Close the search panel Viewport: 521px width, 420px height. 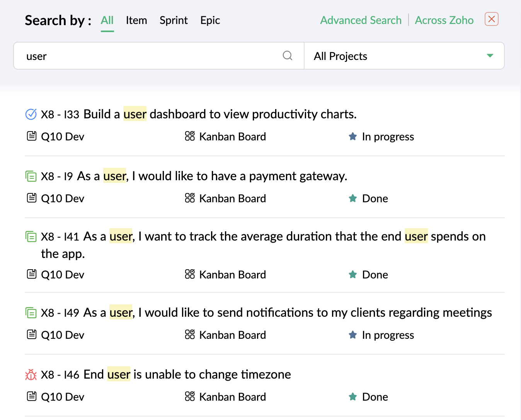click(x=492, y=19)
